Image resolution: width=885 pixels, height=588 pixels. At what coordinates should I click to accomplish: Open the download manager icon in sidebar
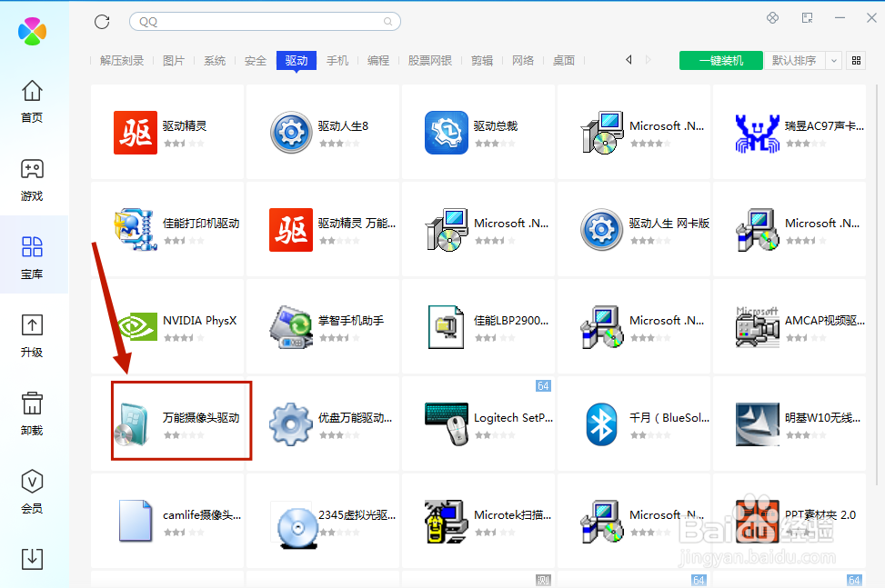click(32, 559)
